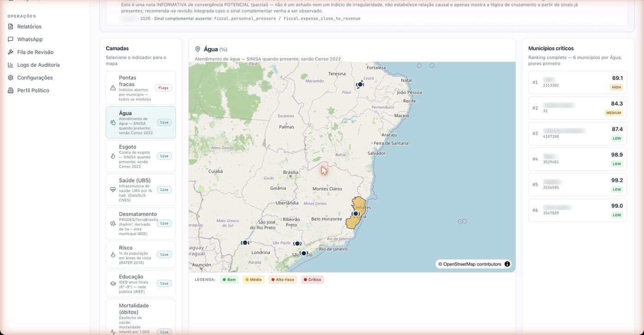644x335 pixels.
Task: Open WhatsApp from the sidebar menu
Action: 30,40
